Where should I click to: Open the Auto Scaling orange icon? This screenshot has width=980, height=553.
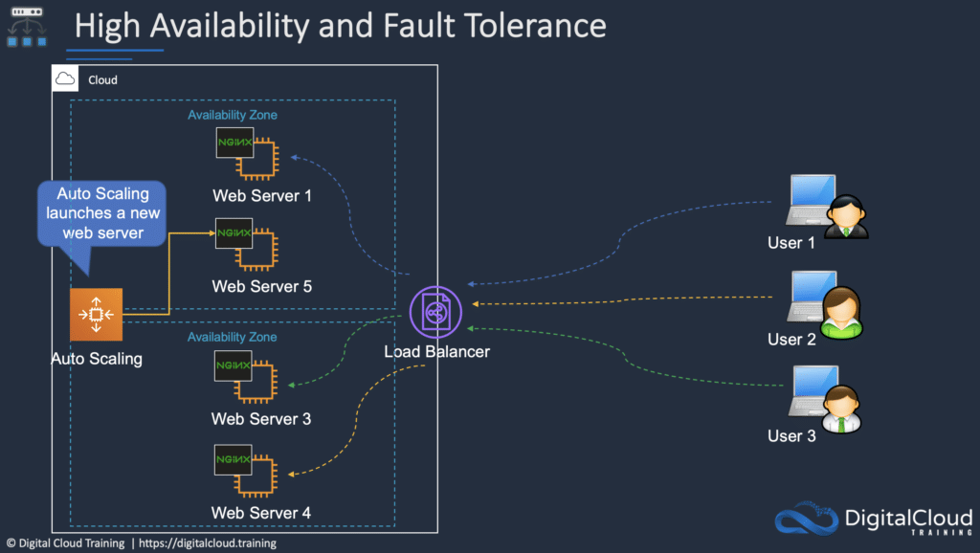coord(96,314)
